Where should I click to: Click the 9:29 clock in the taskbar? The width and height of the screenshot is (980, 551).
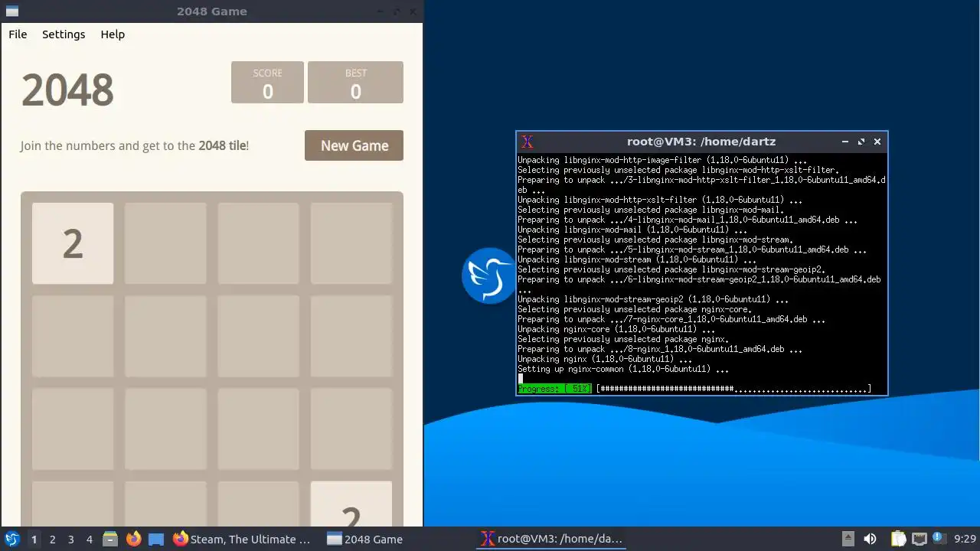[965, 539]
